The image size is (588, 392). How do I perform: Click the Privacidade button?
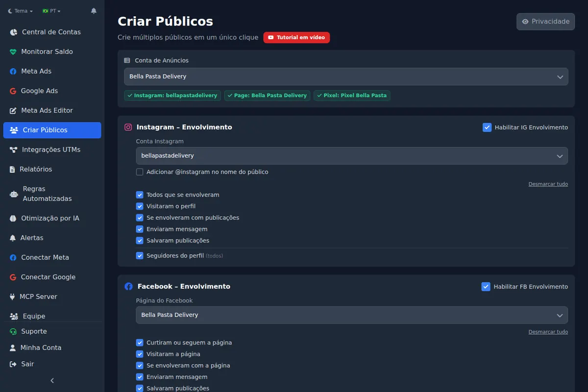[x=545, y=22]
